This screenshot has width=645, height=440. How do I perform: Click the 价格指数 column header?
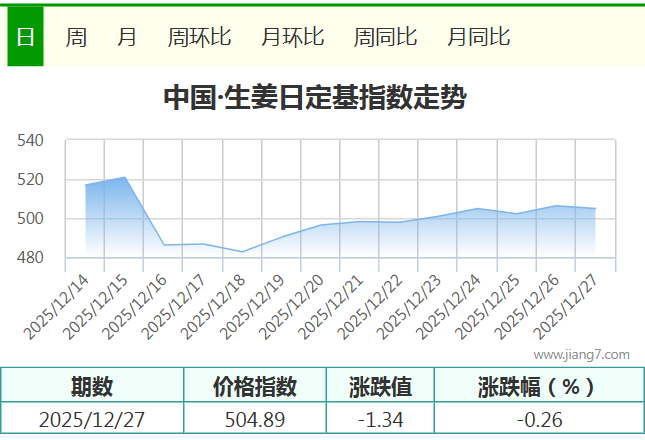click(x=255, y=386)
